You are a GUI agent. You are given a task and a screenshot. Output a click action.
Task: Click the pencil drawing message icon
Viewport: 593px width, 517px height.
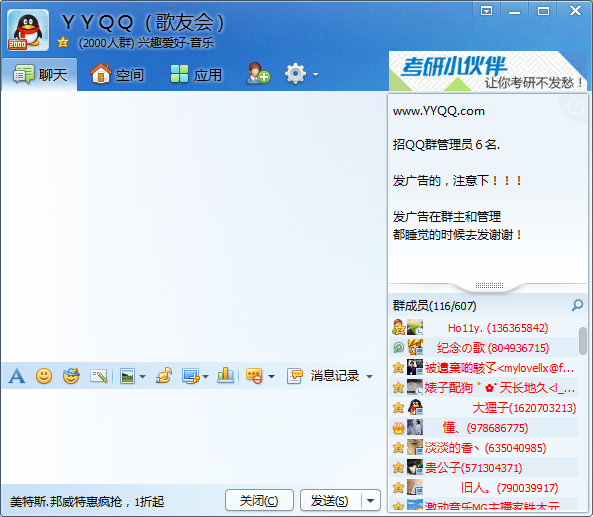pyautogui.click(x=99, y=376)
